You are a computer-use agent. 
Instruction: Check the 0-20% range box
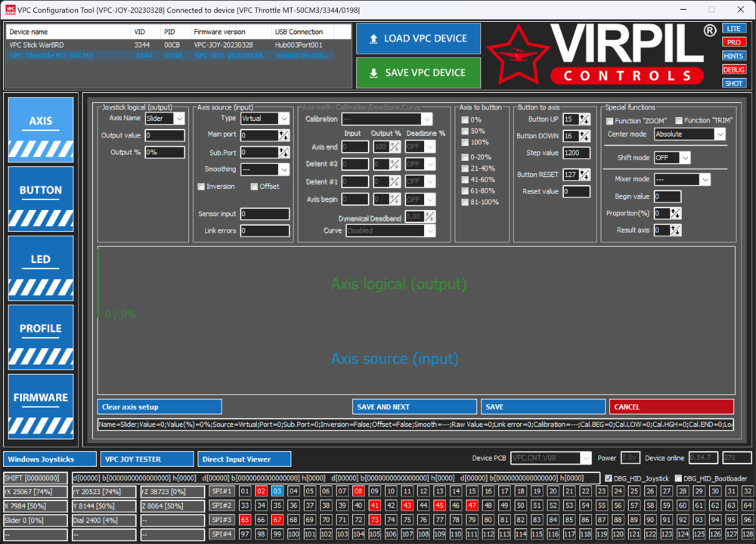(465, 157)
